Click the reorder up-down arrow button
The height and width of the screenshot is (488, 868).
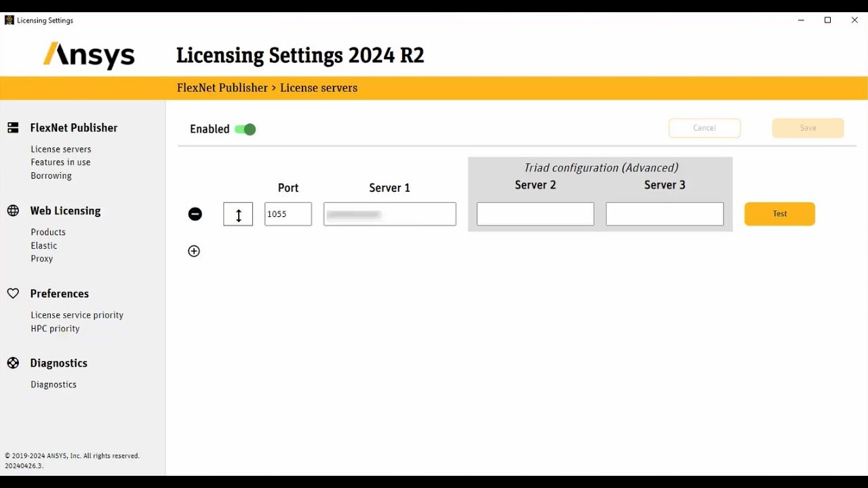[x=238, y=214]
